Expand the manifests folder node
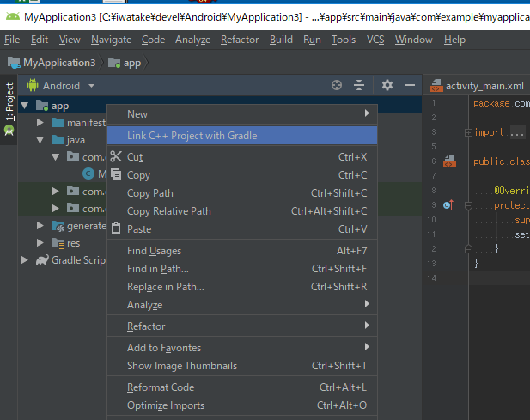The height and width of the screenshot is (420, 530). tap(40, 123)
